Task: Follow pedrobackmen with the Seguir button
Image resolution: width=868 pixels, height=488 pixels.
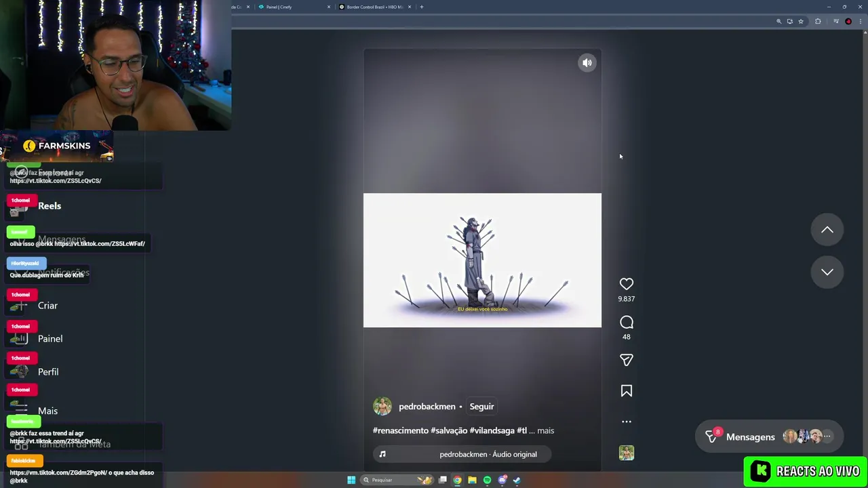Action: (481, 407)
